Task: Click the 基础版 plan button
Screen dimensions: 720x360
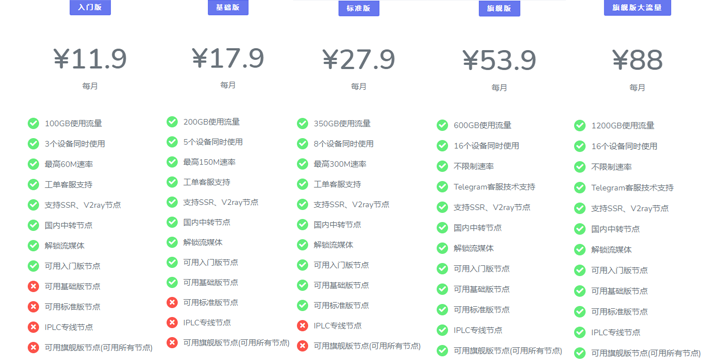Action: point(228,7)
